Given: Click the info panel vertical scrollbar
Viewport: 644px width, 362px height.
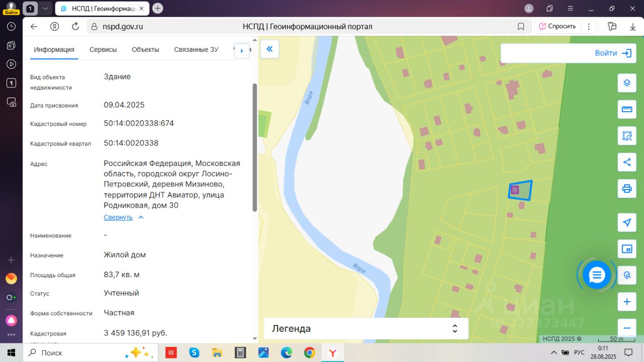Looking at the screenshot, I should [x=255, y=147].
